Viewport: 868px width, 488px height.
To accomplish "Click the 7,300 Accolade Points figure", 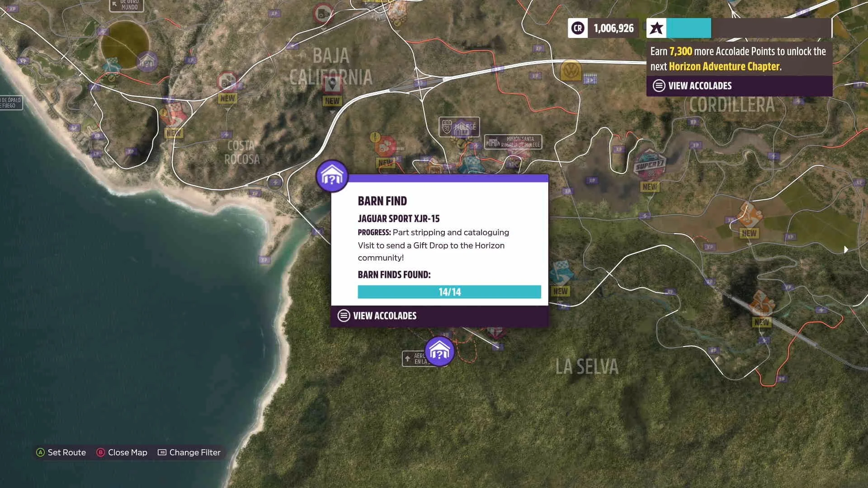I will (681, 52).
